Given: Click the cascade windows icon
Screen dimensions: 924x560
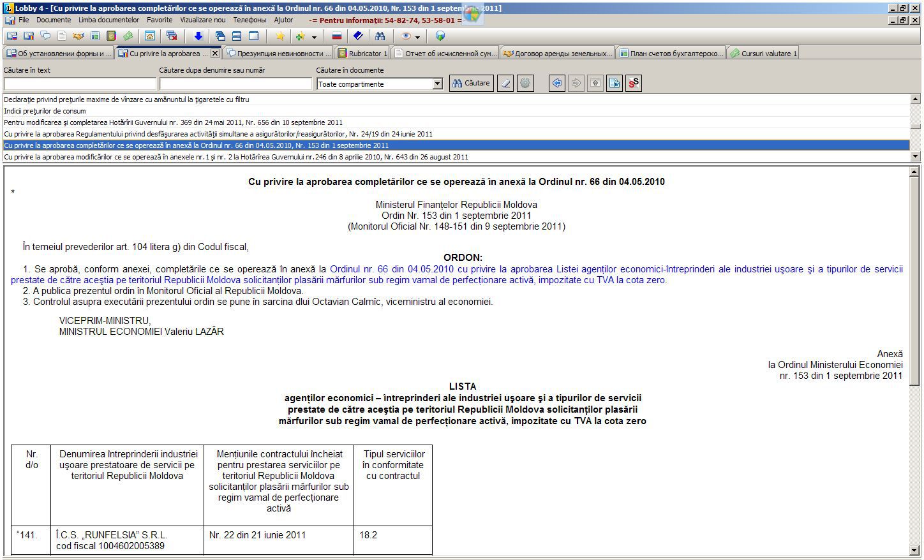Looking at the screenshot, I should [220, 36].
